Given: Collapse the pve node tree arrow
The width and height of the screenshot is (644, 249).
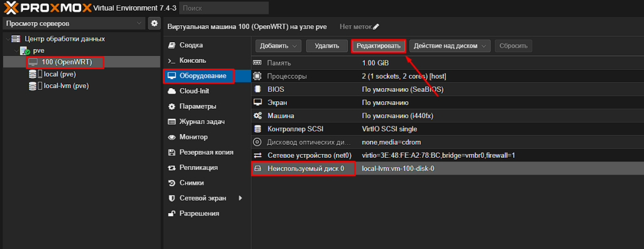Looking at the screenshot, I should (16, 50).
